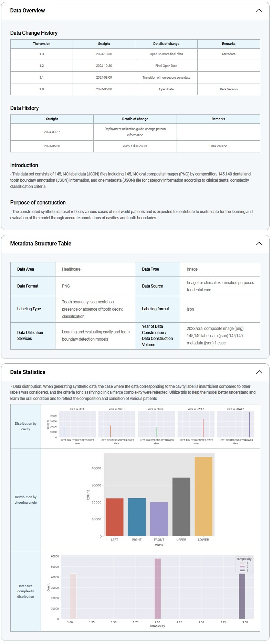The image size is (273, 644).
Task: Click the 'Healthcare' Data Area value
Action: 71,269
